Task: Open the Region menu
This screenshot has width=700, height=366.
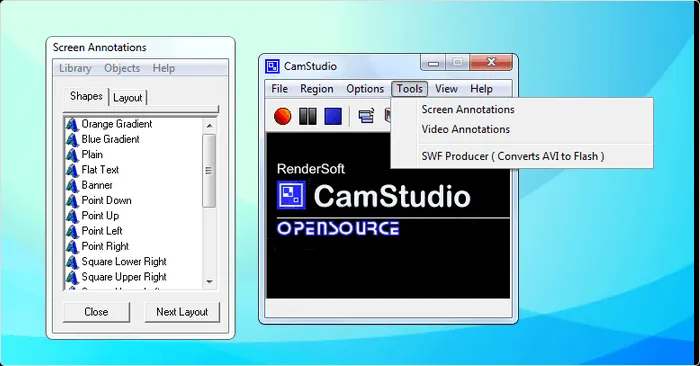Action: [317, 89]
